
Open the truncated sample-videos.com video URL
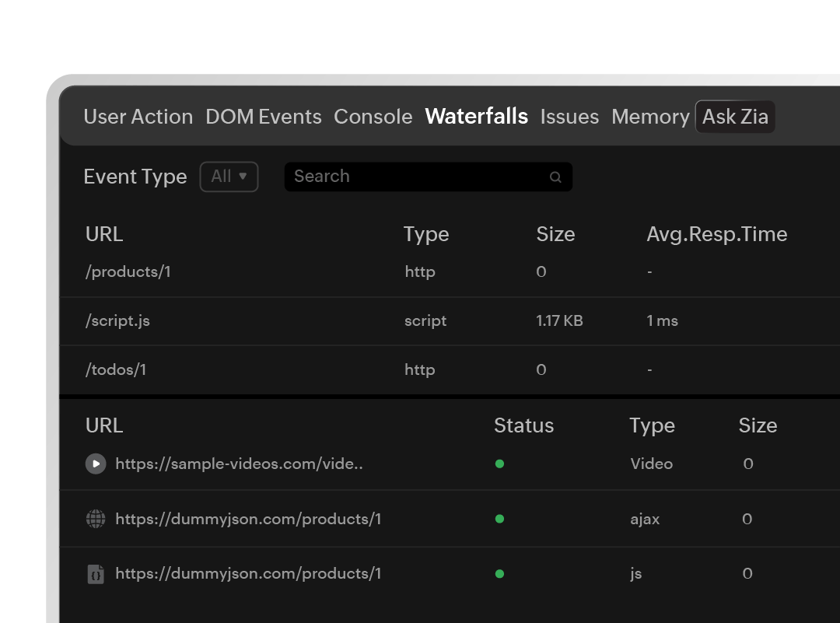pos(239,464)
